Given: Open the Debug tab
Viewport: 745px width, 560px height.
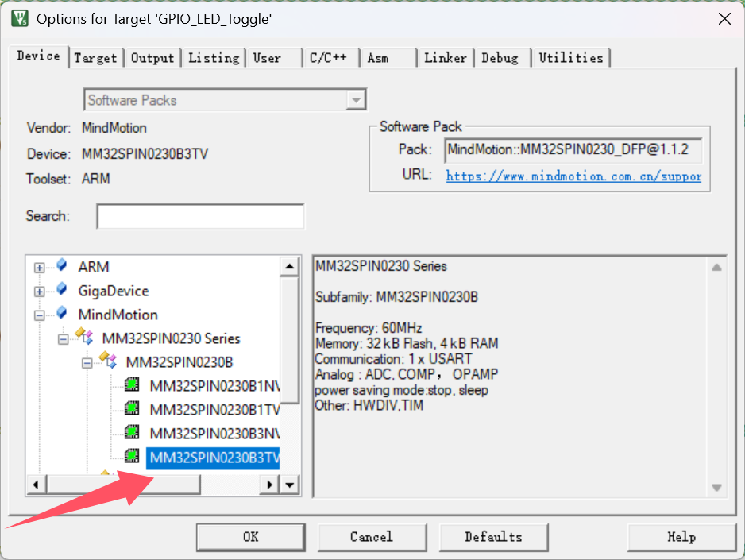Looking at the screenshot, I should pyautogui.click(x=500, y=58).
